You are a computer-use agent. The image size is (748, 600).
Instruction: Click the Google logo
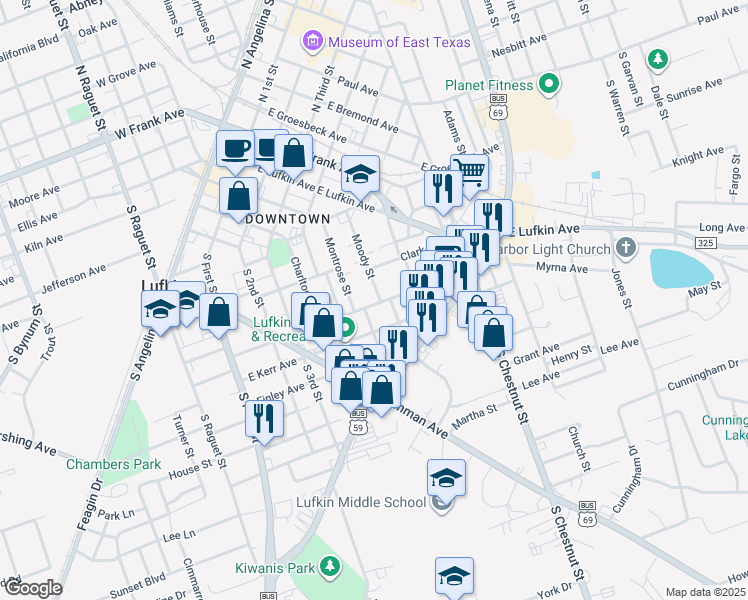32,588
